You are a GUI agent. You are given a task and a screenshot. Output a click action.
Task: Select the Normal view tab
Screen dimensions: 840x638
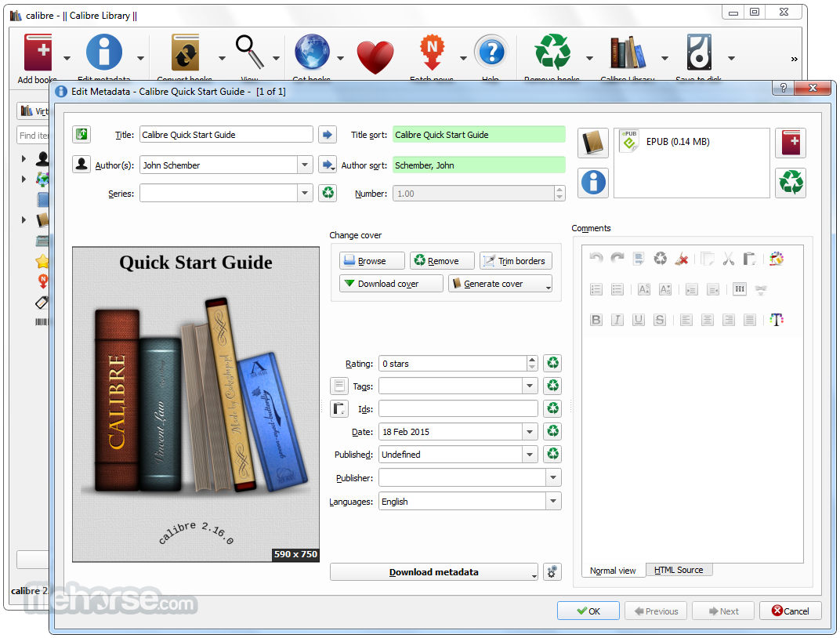(613, 570)
